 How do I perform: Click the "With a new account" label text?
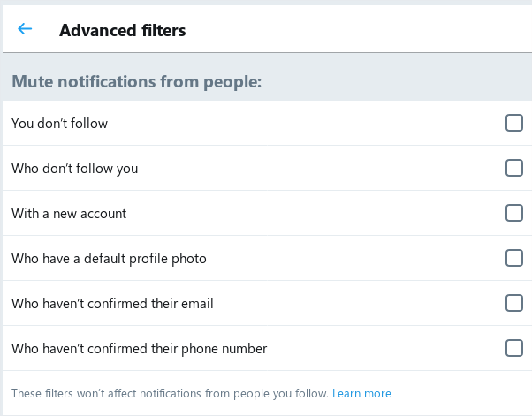69,214
